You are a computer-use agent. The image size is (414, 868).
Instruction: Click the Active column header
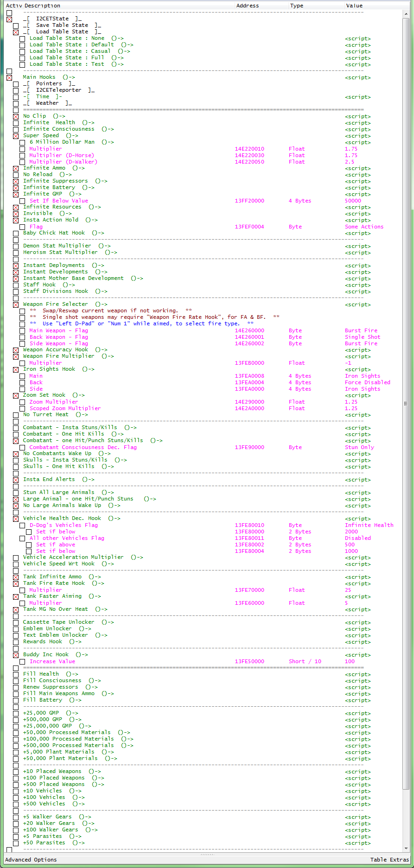(x=14, y=6)
